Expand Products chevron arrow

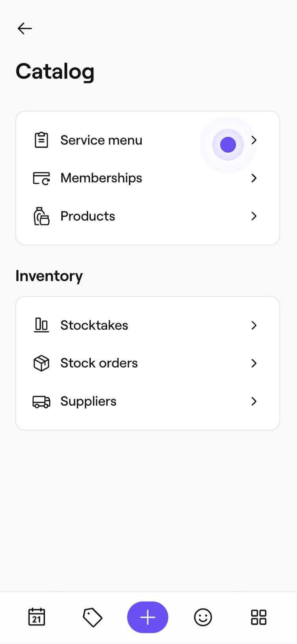[x=254, y=216]
